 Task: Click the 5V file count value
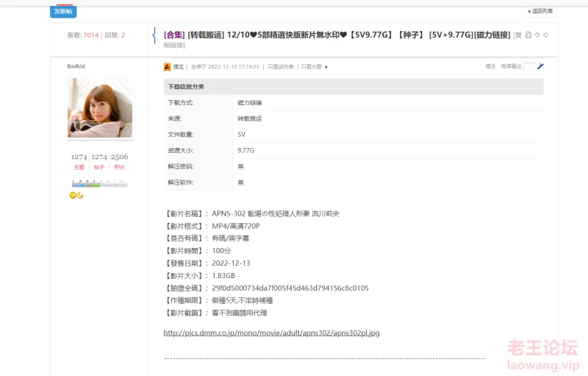click(x=242, y=135)
